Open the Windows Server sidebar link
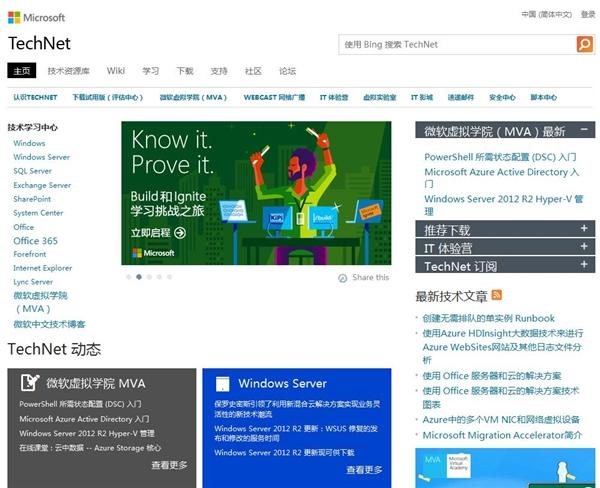Screen dimensions: 600x488 pos(41,157)
